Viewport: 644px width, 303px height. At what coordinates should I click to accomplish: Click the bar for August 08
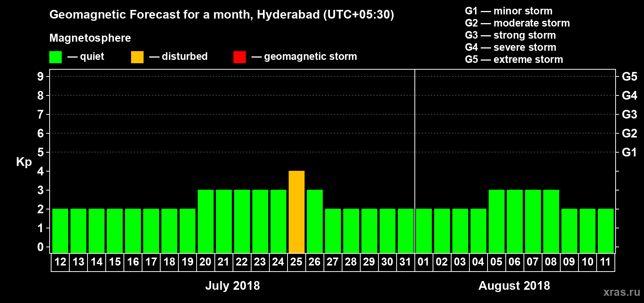551,221
